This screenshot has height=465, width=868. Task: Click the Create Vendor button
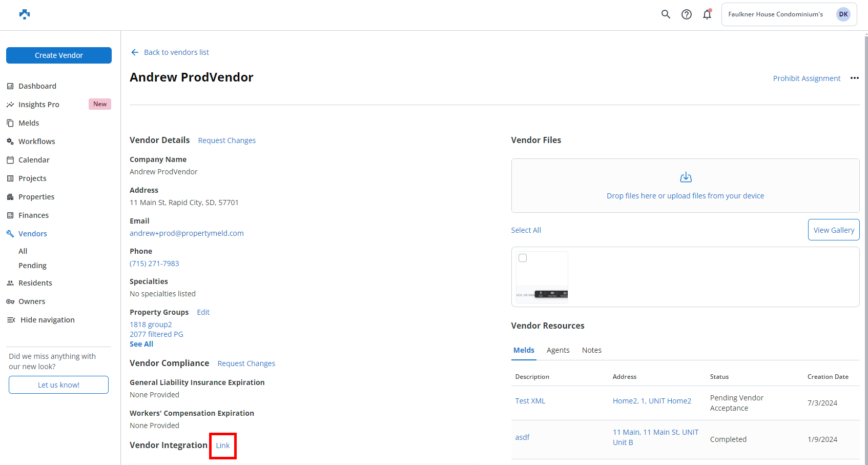click(59, 55)
